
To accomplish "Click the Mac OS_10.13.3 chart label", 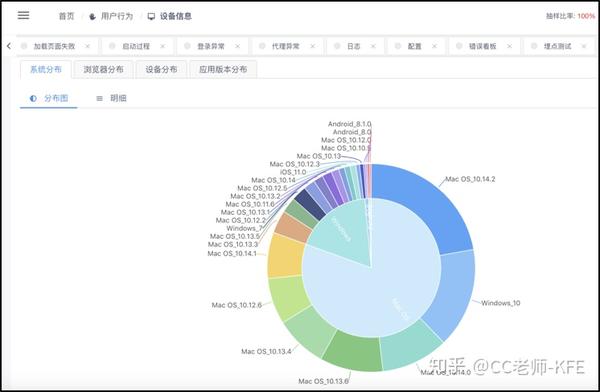I will click(x=233, y=245).
